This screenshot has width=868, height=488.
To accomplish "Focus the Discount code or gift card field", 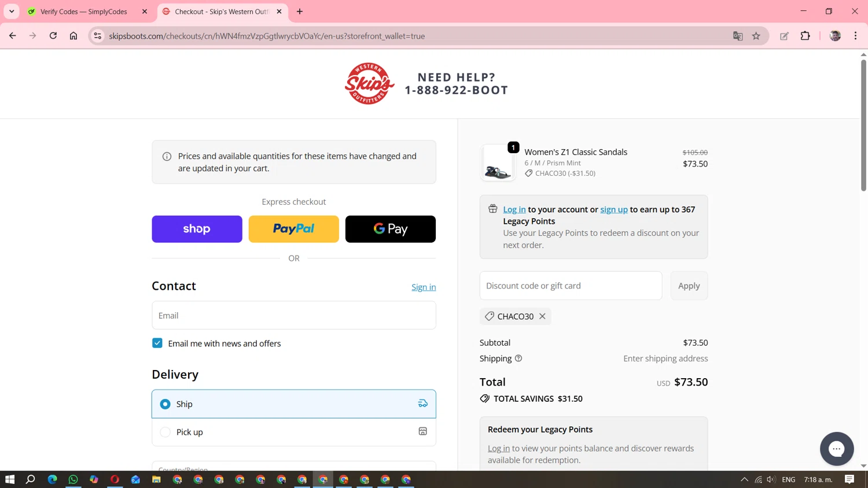I will coord(571,286).
